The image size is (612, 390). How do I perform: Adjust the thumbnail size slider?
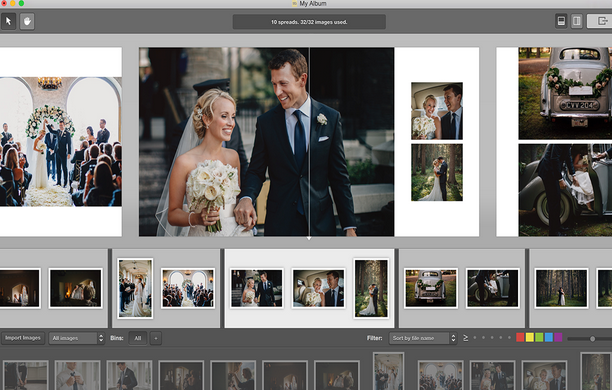(592, 339)
